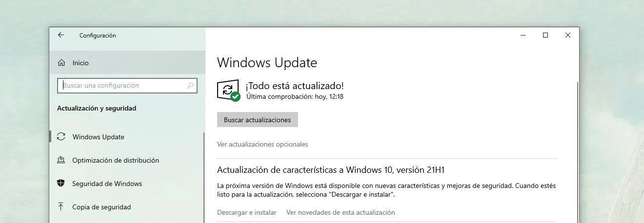This screenshot has width=644, height=223.
Task: Click the Copia de seguridad upload icon
Action: 61,207
